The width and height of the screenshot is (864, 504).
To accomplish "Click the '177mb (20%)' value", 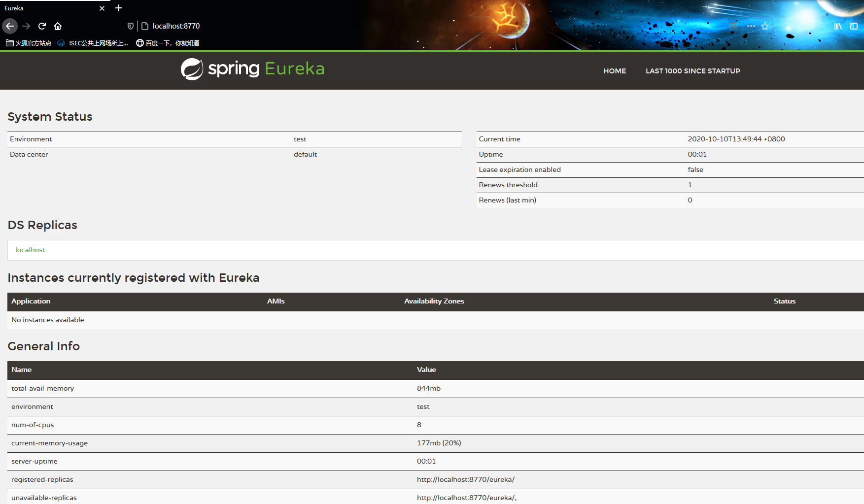I will point(439,443).
